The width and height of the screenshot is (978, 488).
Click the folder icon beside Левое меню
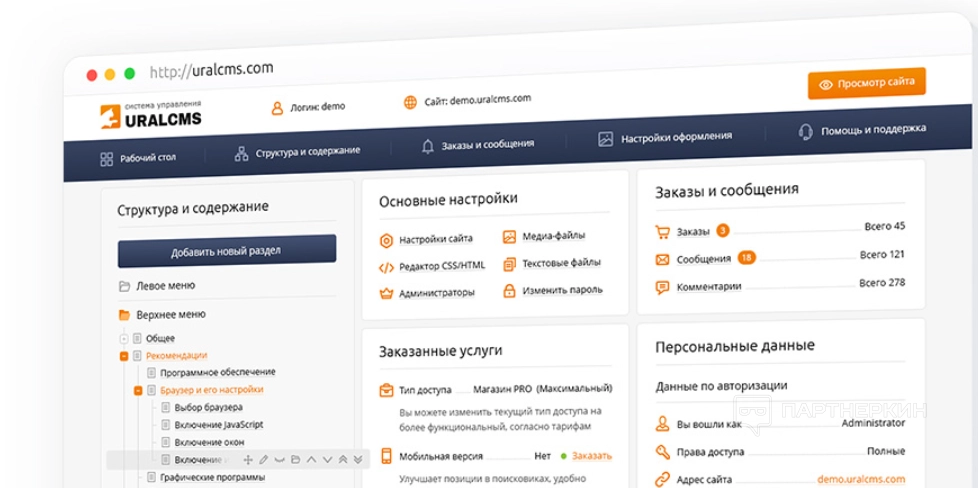click(x=124, y=286)
